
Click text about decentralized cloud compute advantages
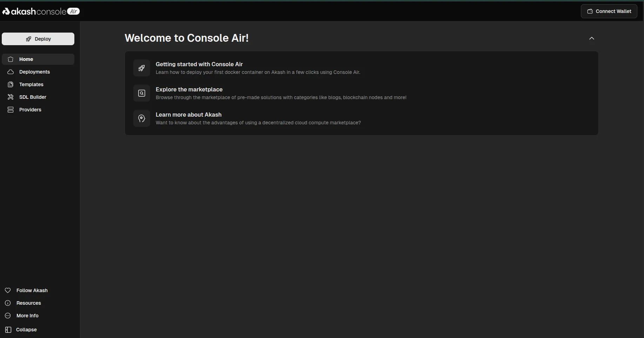tap(258, 123)
